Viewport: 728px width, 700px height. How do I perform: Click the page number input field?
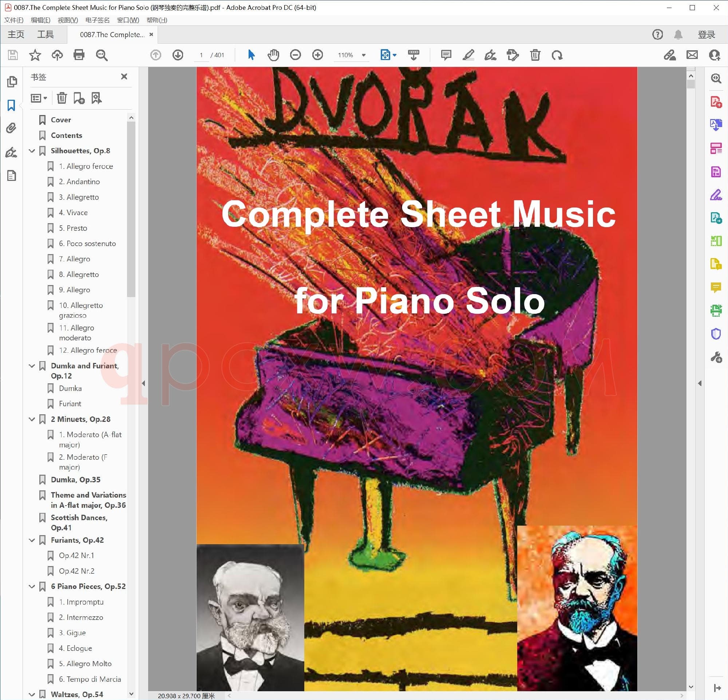pos(201,55)
